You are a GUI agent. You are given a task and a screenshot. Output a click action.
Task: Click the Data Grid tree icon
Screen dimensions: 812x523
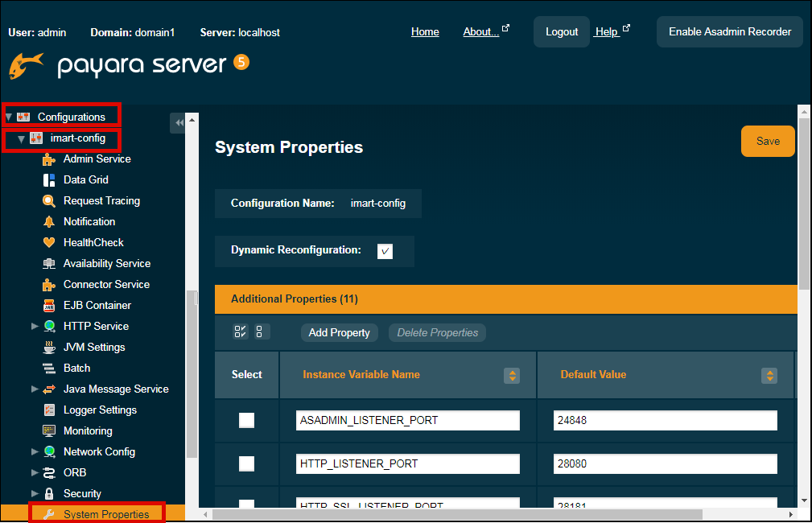[49, 180]
